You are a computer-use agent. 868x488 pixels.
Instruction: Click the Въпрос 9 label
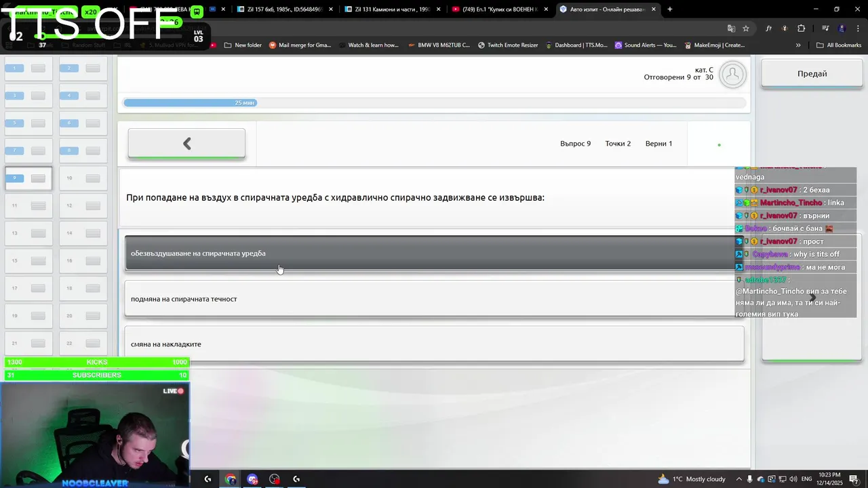(x=575, y=144)
